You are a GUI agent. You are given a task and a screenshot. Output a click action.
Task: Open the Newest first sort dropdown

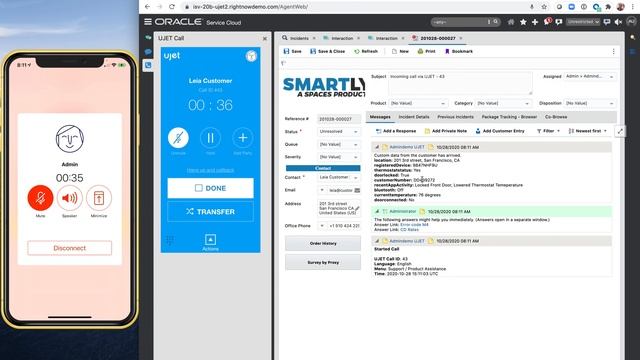[588, 131]
